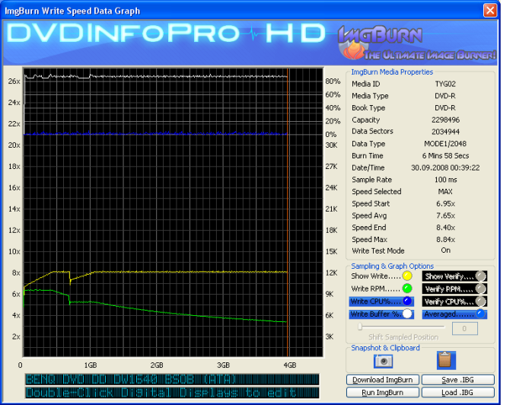Toggle the Show Verify option
The height and width of the screenshot is (405, 532).
[454, 276]
